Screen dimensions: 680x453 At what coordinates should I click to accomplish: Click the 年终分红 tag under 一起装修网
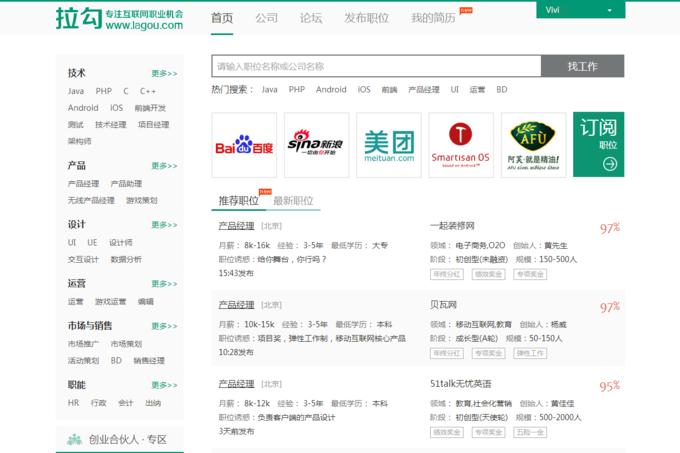point(447,274)
